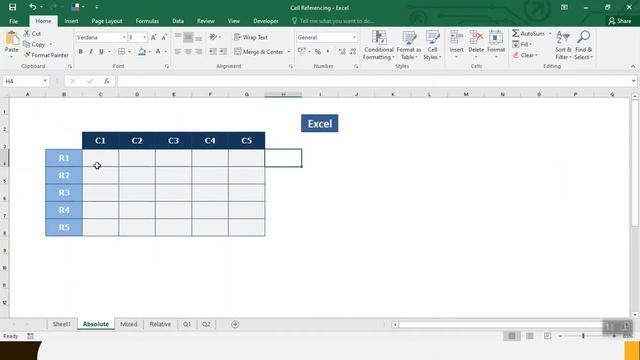
Task: Click the Find & Select magnifier
Action: tap(584, 38)
